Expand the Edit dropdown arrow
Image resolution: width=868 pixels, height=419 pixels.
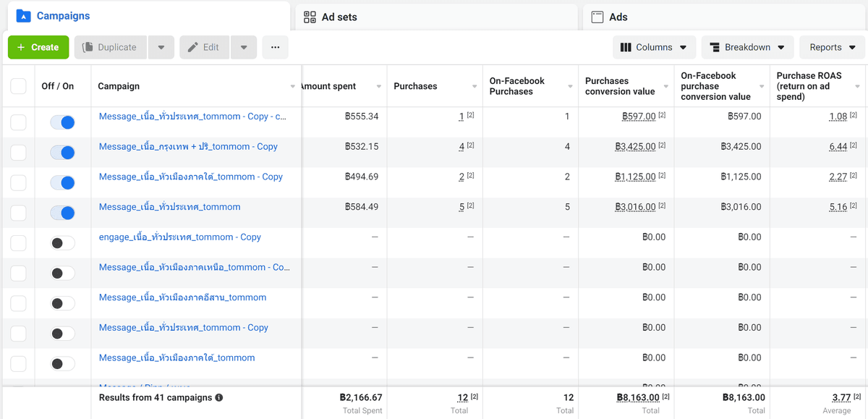coord(244,48)
